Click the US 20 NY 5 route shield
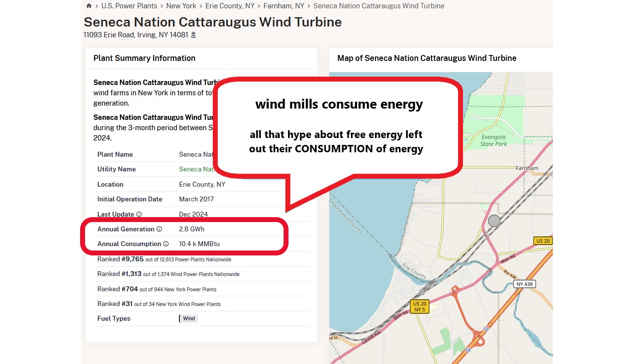Screen dimensions: 634x364 (x=420, y=307)
